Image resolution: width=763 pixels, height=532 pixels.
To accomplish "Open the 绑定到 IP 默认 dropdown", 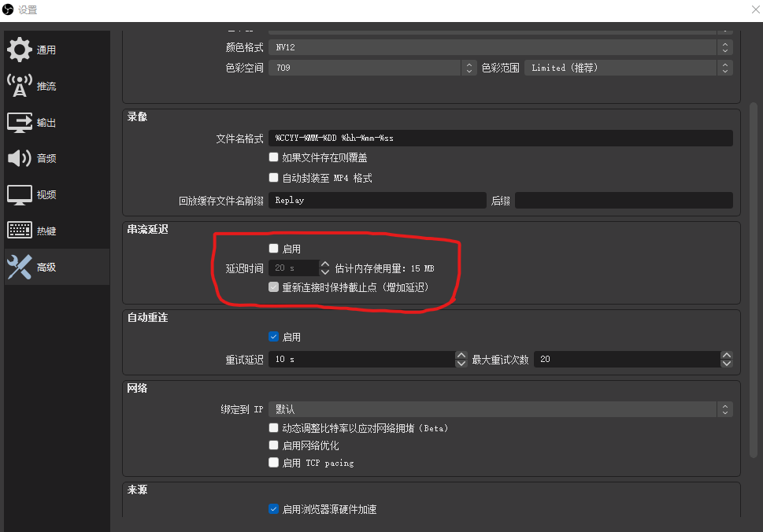I will 501,409.
